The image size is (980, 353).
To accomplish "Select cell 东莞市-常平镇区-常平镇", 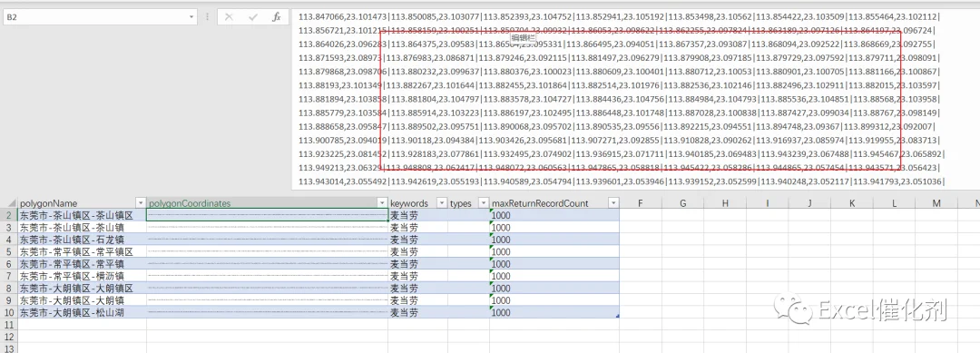I will click(82, 264).
